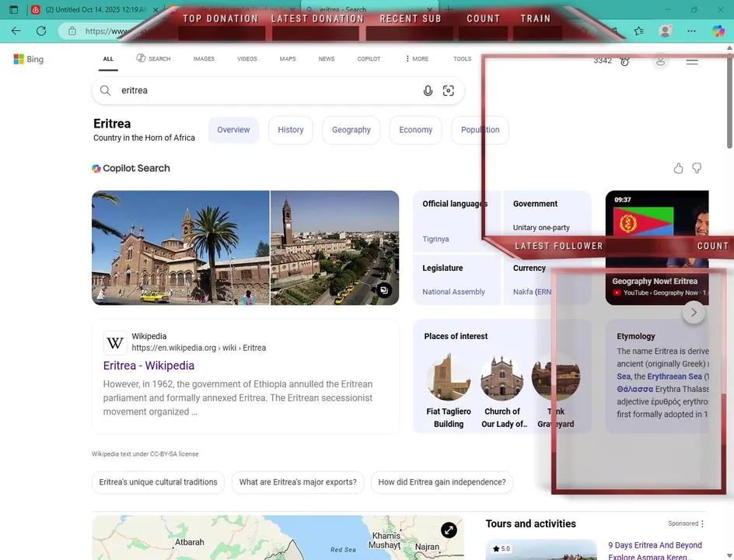Open Eritrea - Wikipedia result link
734x560 pixels.
click(149, 366)
